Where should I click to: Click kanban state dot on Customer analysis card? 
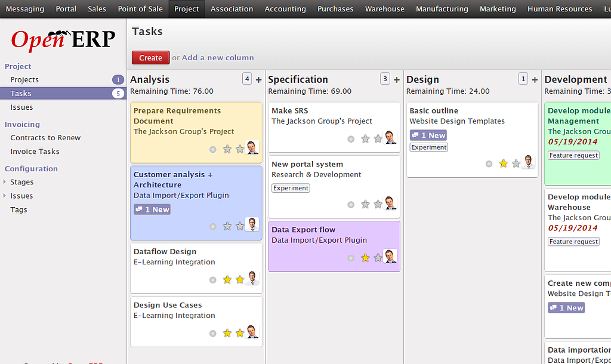213,226
